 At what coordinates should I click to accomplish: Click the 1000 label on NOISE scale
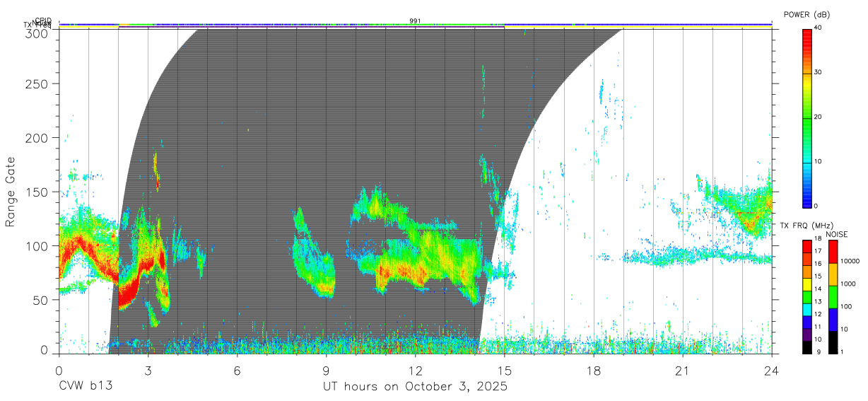click(x=848, y=284)
